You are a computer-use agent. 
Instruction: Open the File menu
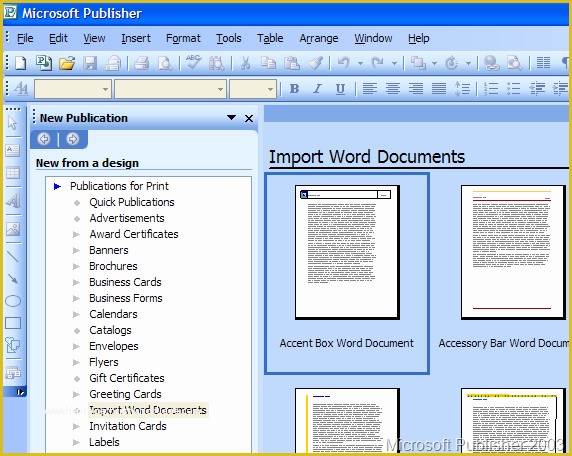click(x=25, y=38)
